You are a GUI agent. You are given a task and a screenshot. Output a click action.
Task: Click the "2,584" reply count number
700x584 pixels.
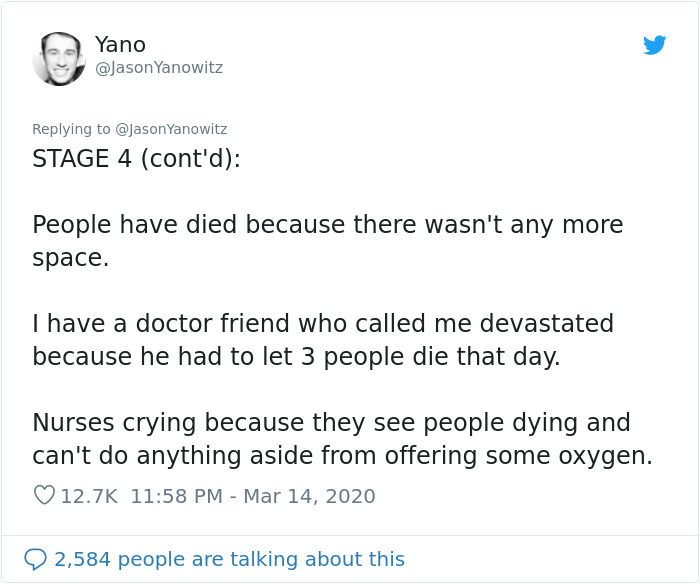tap(82, 559)
